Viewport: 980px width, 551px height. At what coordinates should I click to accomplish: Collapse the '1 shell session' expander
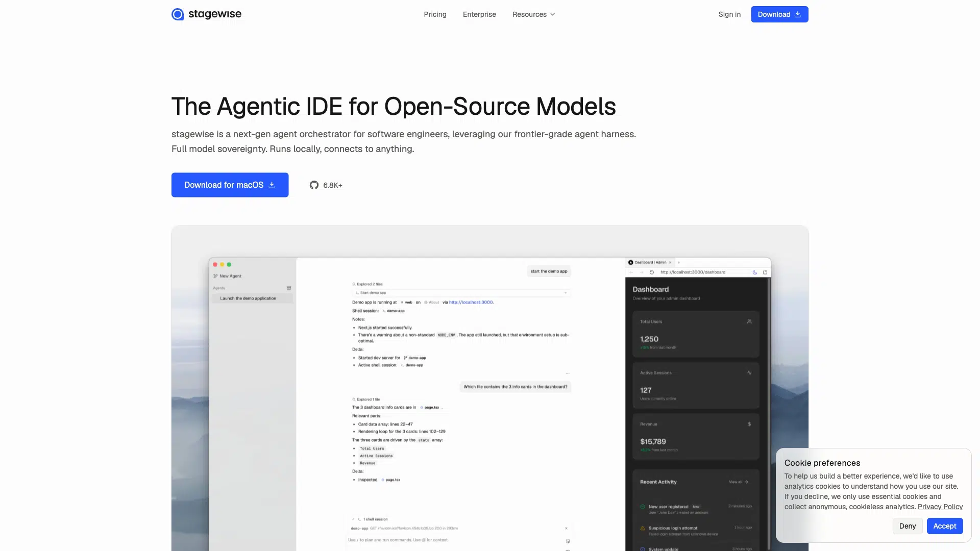(353, 519)
